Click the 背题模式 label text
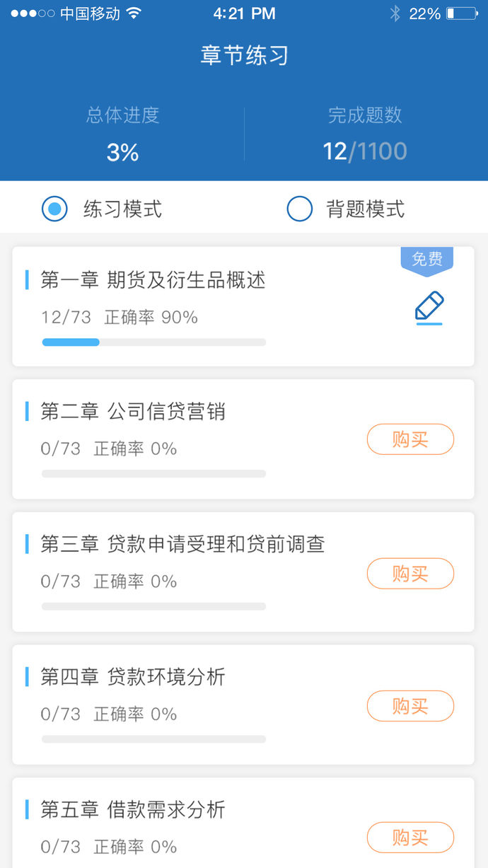This screenshot has height=868, width=488. [365, 209]
